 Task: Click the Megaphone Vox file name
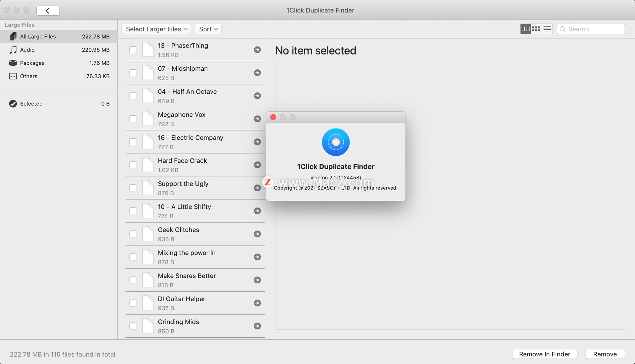coord(182,115)
